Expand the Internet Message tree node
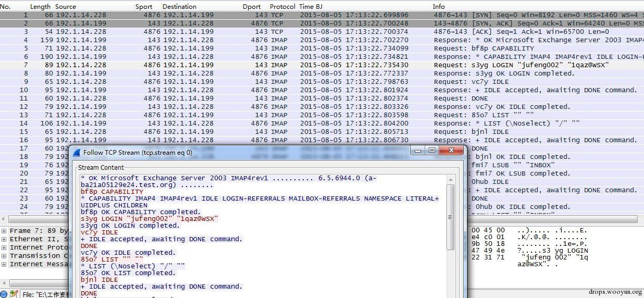The image size is (644, 298). click(4, 264)
